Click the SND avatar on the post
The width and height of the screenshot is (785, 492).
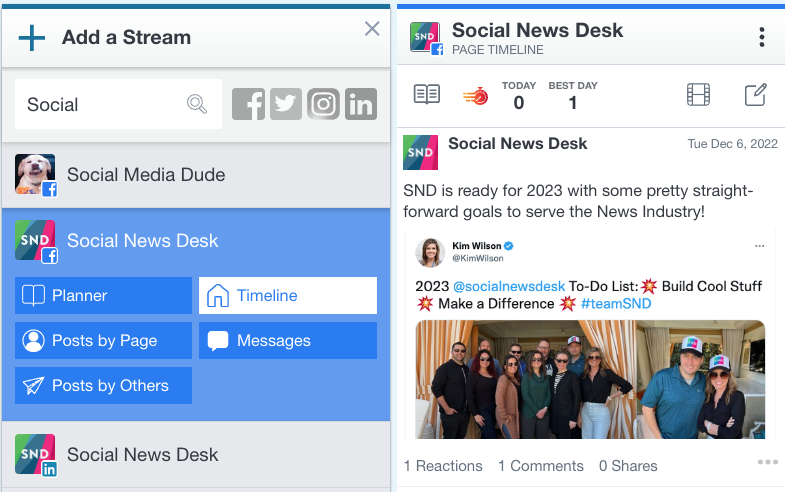421,152
